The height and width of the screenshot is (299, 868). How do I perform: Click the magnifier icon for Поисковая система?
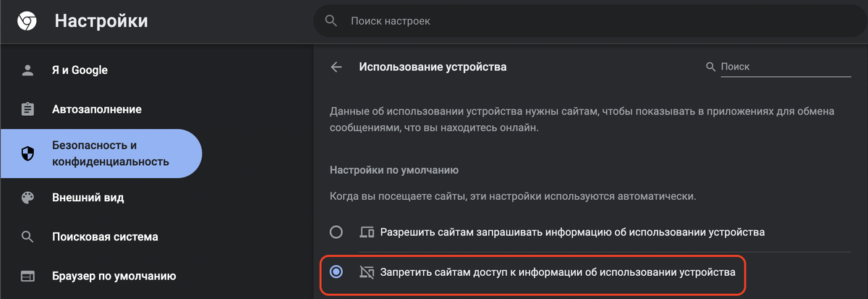(27, 237)
